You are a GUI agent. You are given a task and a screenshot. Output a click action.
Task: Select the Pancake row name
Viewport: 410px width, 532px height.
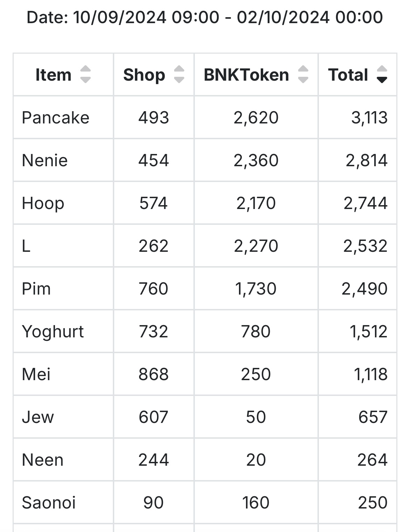[x=56, y=117]
